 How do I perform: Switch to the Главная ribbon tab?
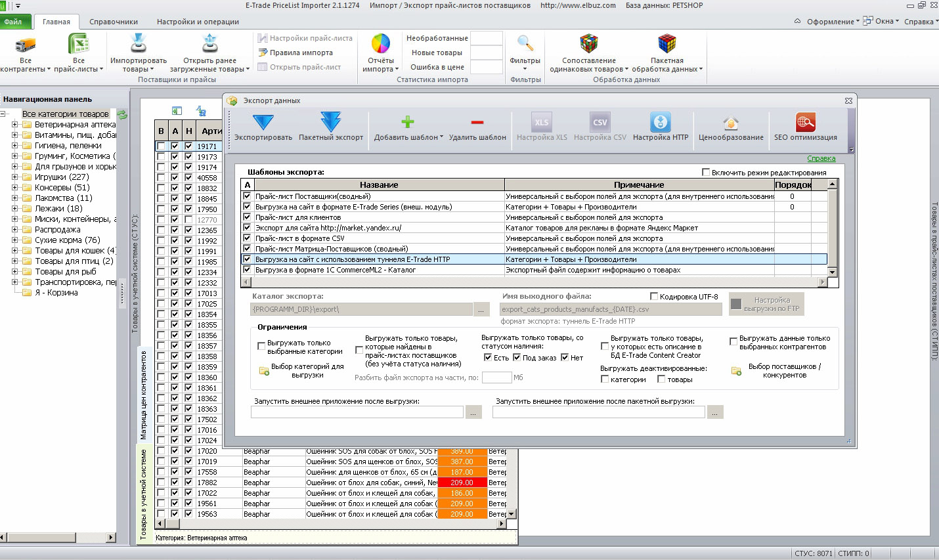point(56,22)
